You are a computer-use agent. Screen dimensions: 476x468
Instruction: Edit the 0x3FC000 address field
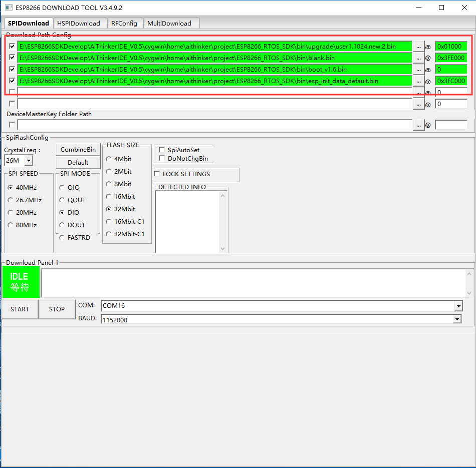coord(451,81)
